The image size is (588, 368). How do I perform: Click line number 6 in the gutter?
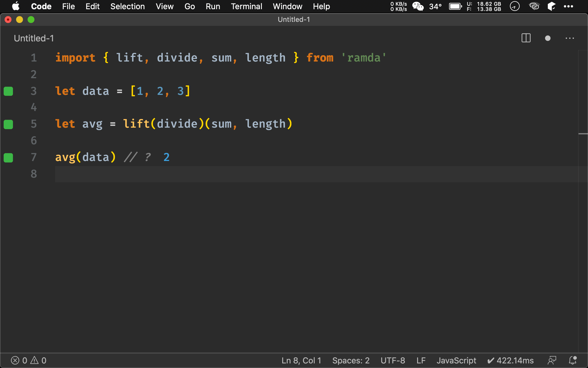point(34,141)
